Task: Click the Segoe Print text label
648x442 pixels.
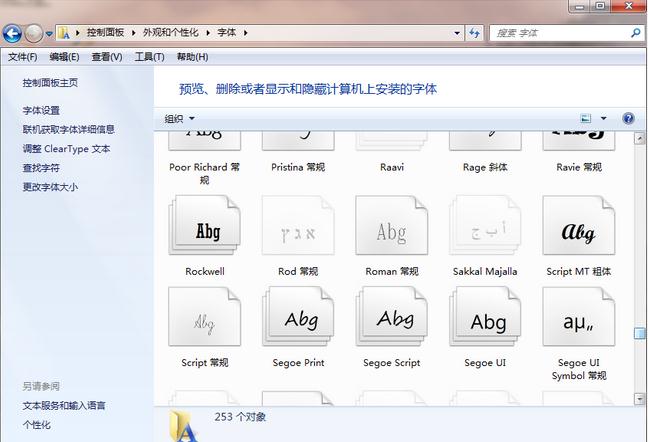Action: point(298,363)
